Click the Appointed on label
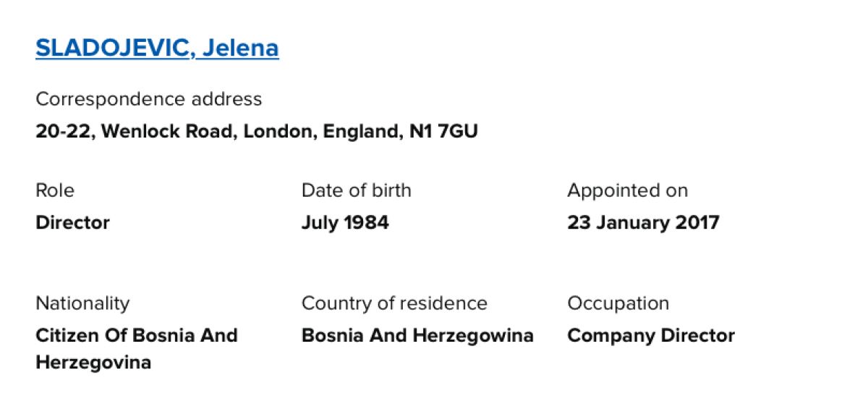The image size is (868, 417). (x=627, y=190)
